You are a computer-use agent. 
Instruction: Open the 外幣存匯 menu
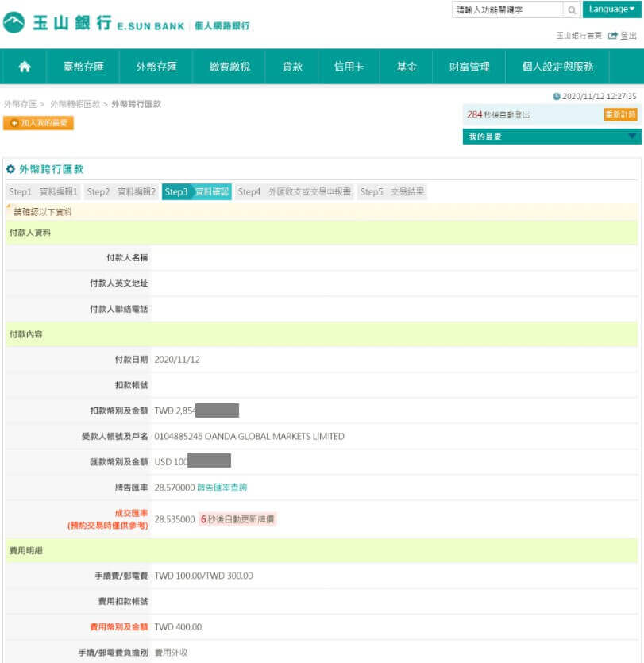click(156, 67)
